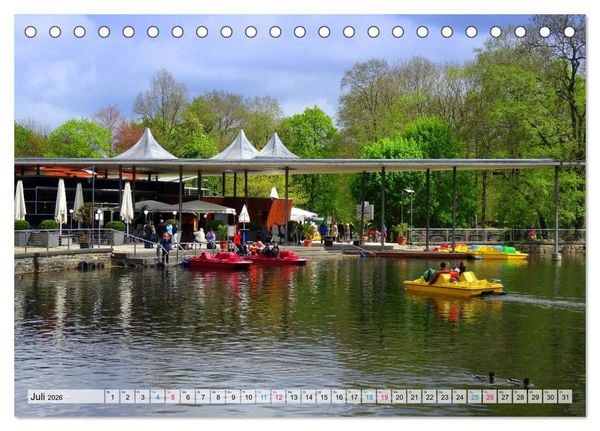Click the Juli 2026 month label
The width and height of the screenshot is (600, 431).
click(47, 397)
